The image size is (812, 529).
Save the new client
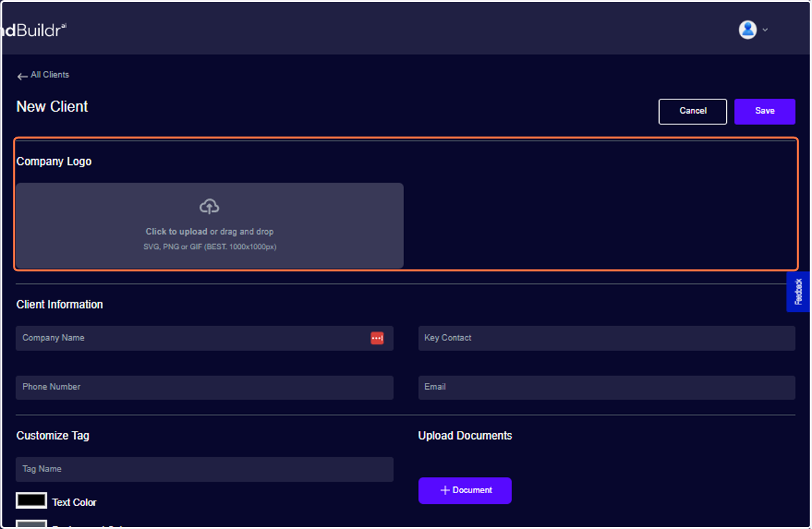click(765, 112)
